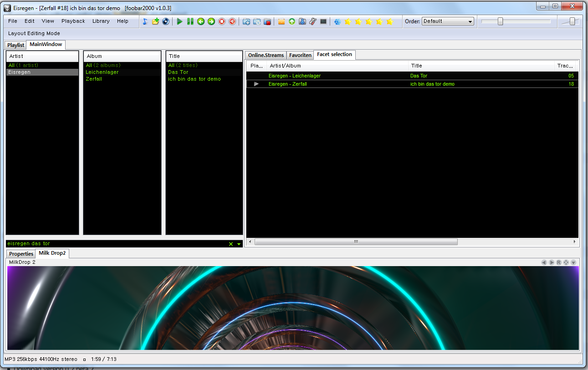
Task: Toggle MilkDrop random preset R button
Action: (558, 262)
